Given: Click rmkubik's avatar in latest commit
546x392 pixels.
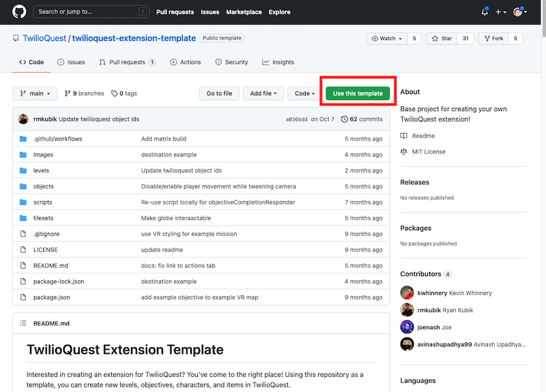Looking at the screenshot, I should (x=23, y=119).
